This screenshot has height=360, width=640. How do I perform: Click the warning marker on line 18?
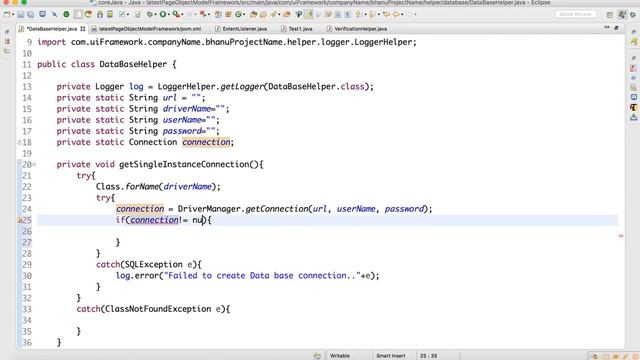click(x=19, y=142)
